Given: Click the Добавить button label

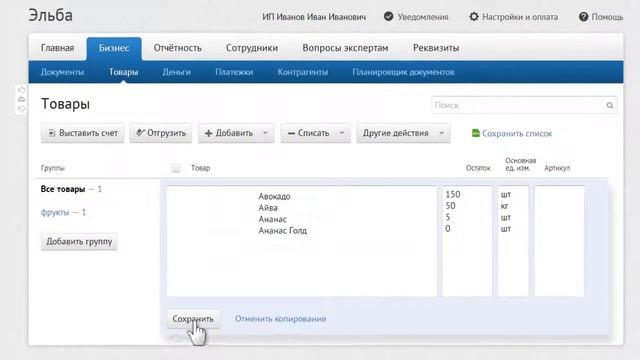Looking at the screenshot, I should pos(234,133).
